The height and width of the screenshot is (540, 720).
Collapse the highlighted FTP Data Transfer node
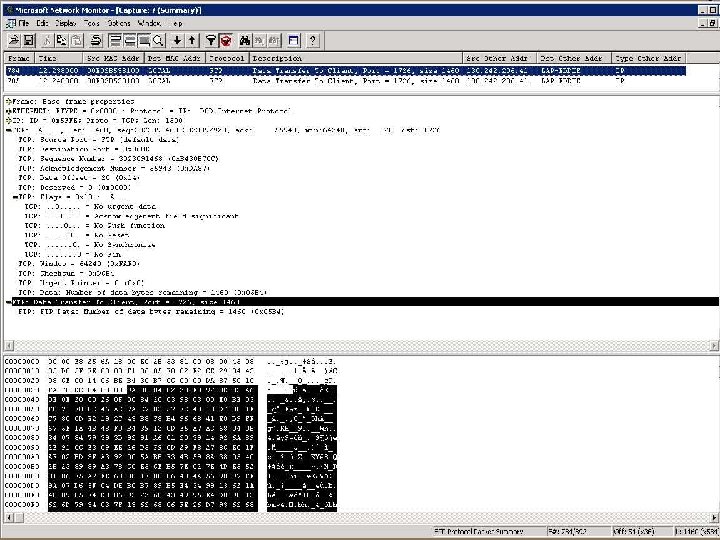8,302
